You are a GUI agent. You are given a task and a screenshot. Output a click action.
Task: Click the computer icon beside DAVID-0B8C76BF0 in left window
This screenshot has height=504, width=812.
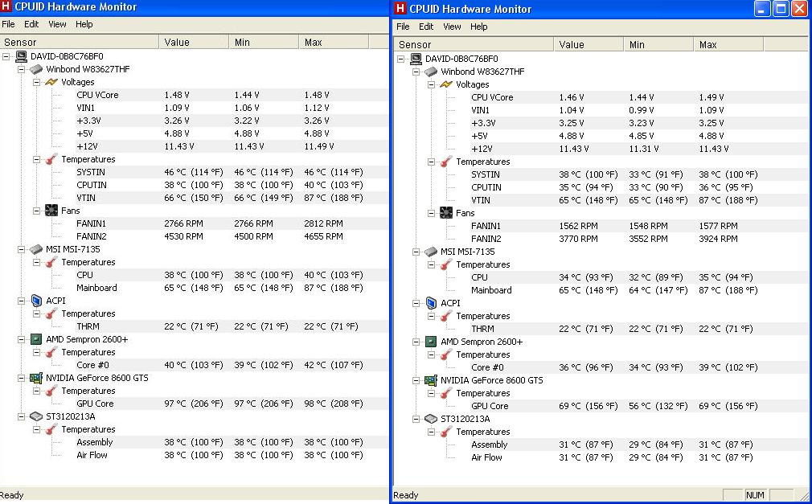21,56
